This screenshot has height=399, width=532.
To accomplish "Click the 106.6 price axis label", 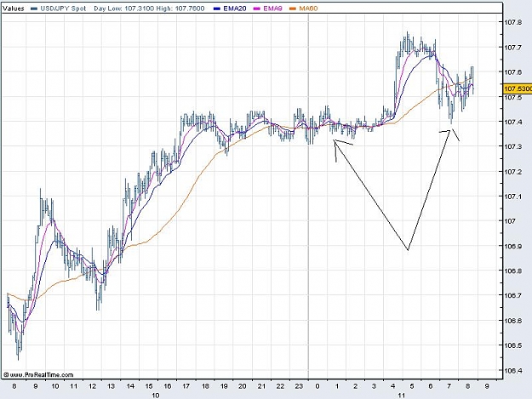I will pyautogui.click(x=513, y=321).
